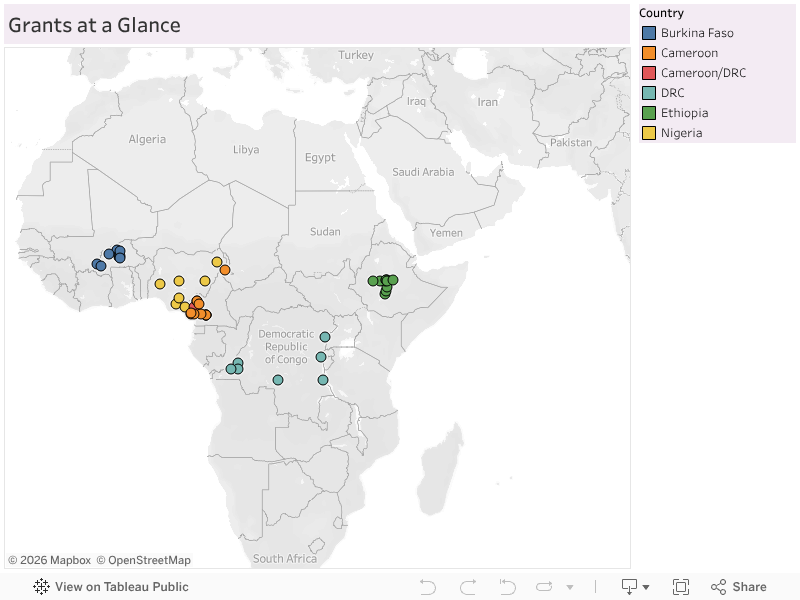
Task: Choose Nigeria in the Country legend
Action: [x=681, y=133]
